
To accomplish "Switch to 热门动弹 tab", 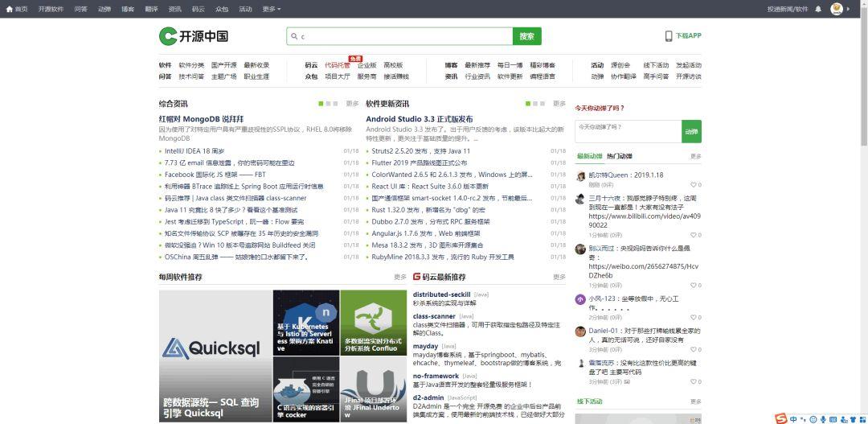I will click(619, 156).
